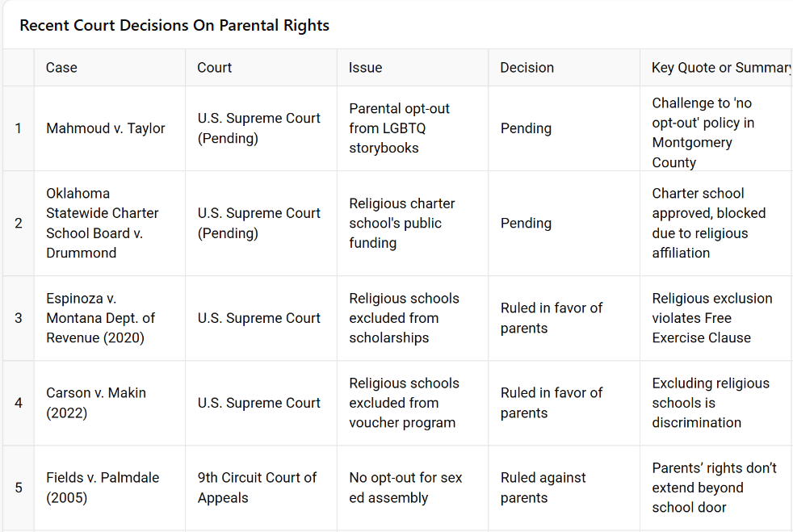Click the Case column header
The image size is (793, 532).
click(61, 68)
